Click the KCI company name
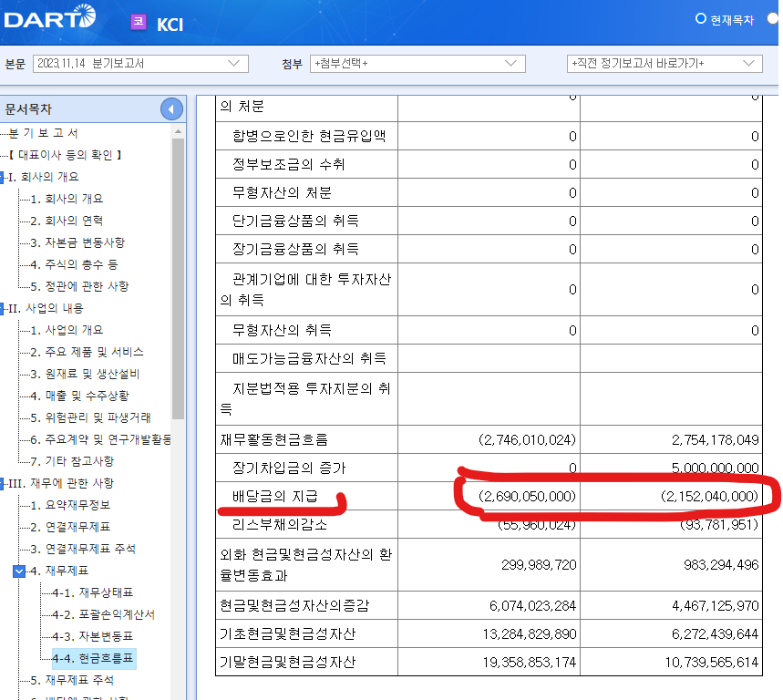This screenshot has height=700, width=783. [170, 25]
